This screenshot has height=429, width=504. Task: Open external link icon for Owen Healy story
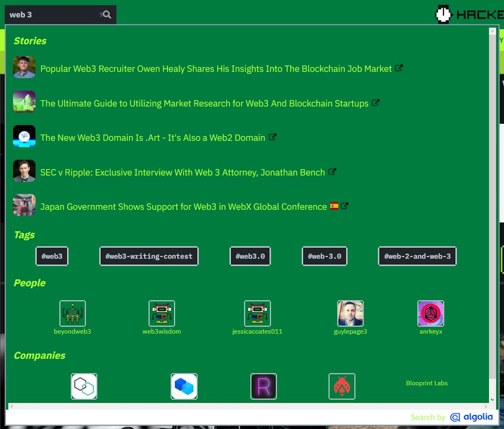(399, 68)
